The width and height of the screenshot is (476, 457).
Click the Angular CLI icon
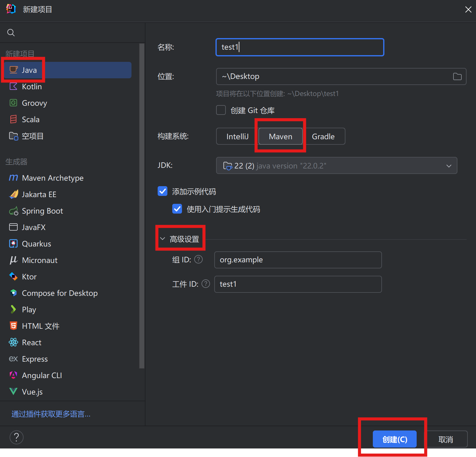(13, 375)
